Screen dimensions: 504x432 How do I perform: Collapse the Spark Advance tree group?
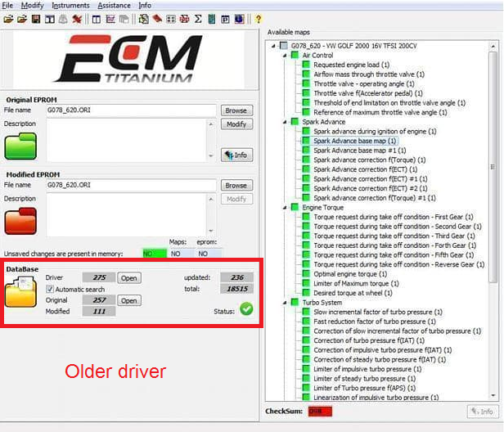pyautogui.click(x=285, y=122)
